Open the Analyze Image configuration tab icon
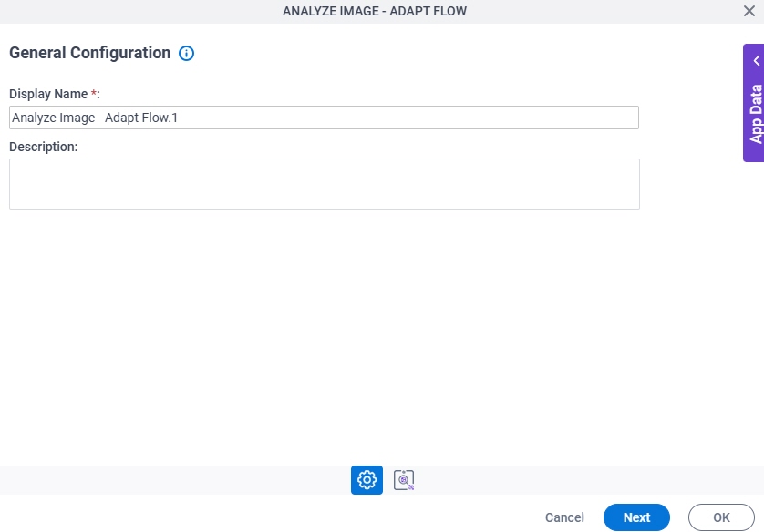 (x=404, y=480)
